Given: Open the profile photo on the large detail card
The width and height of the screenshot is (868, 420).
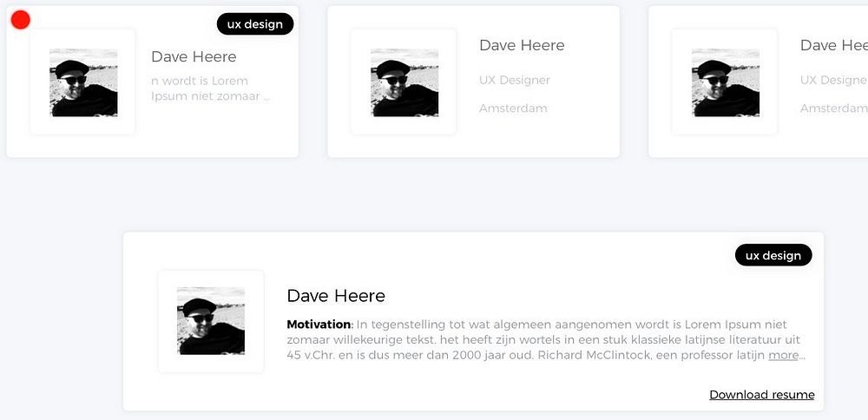Looking at the screenshot, I should point(211,321).
